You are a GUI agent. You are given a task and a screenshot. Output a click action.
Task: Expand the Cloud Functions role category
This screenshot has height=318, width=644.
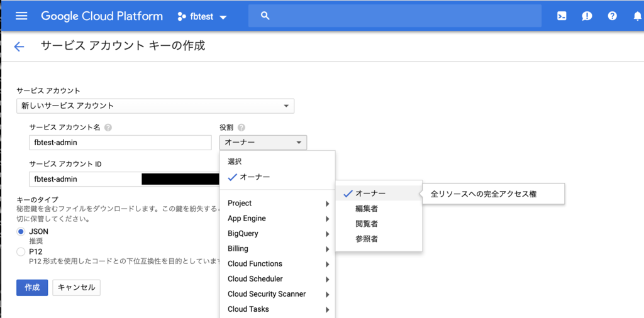click(x=277, y=263)
